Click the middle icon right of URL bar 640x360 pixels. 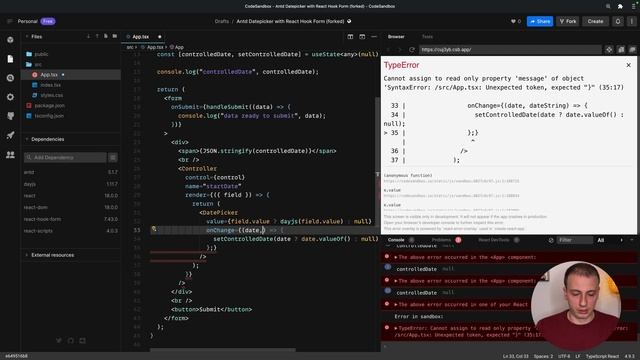point(621,49)
